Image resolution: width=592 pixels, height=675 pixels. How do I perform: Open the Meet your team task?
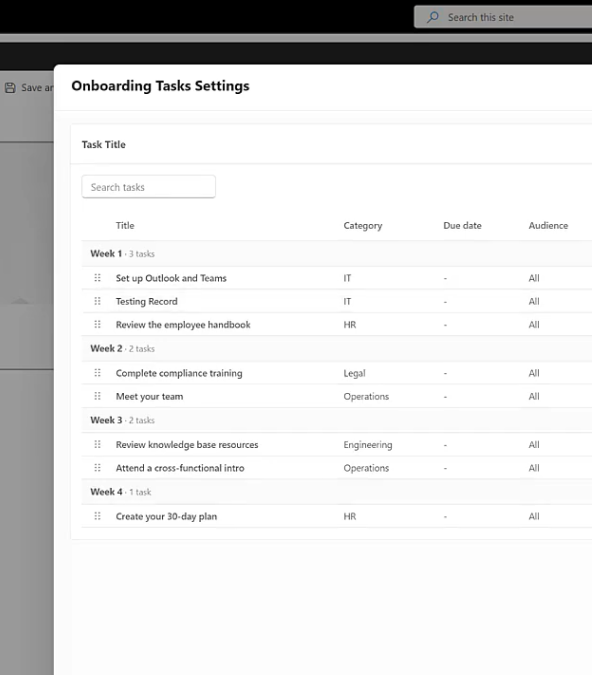click(149, 396)
